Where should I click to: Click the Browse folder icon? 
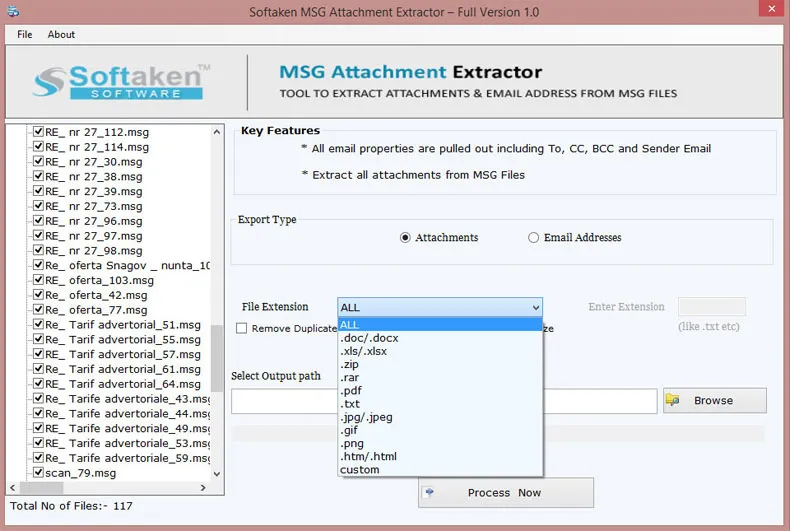tap(673, 400)
